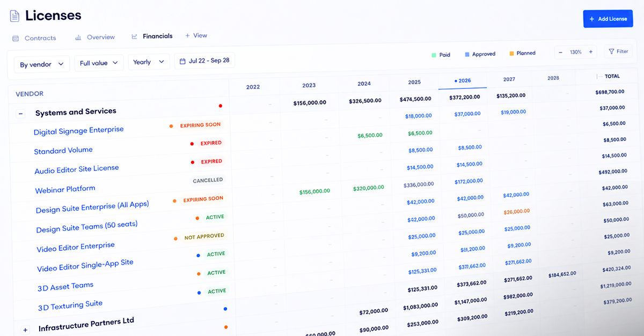644x336 pixels.
Task: Open the Yearly dropdown
Action: [149, 62]
